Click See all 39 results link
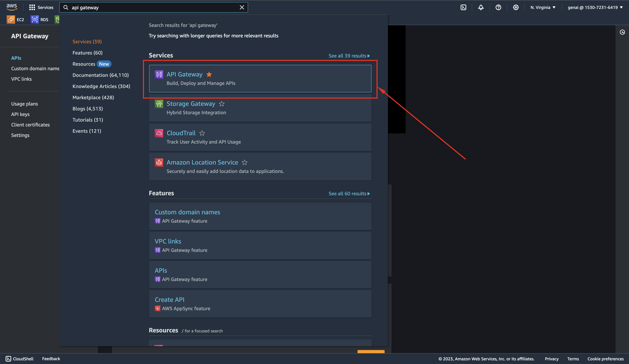This screenshot has width=629, height=364. tap(349, 56)
